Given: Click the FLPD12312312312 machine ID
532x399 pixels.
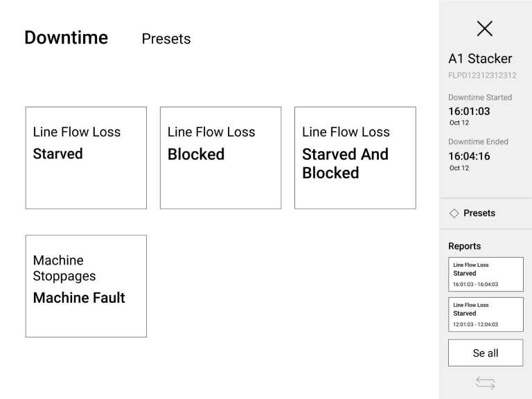Looking at the screenshot, I should pos(483,75).
